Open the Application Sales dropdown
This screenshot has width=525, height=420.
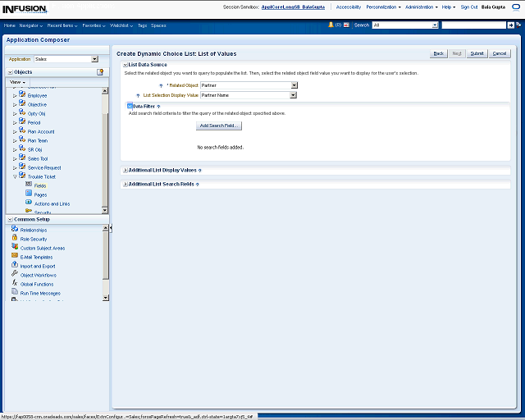94,59
